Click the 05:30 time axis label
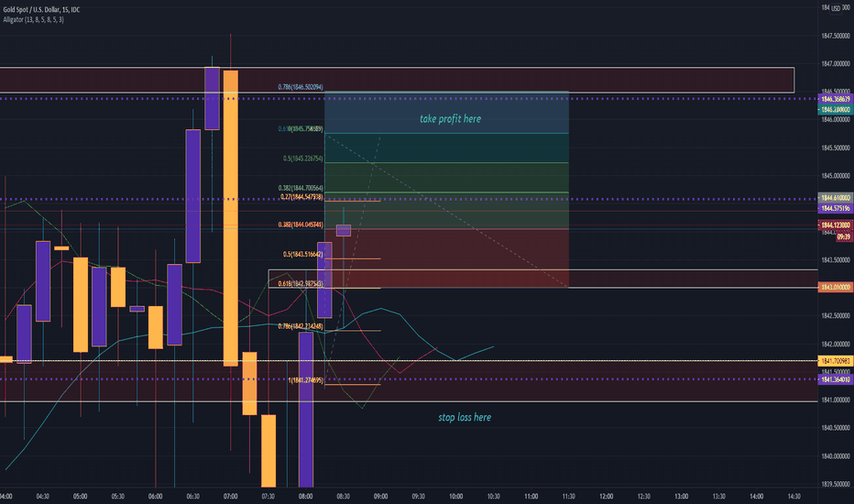The image size is (854, 504). coord(117,497)
